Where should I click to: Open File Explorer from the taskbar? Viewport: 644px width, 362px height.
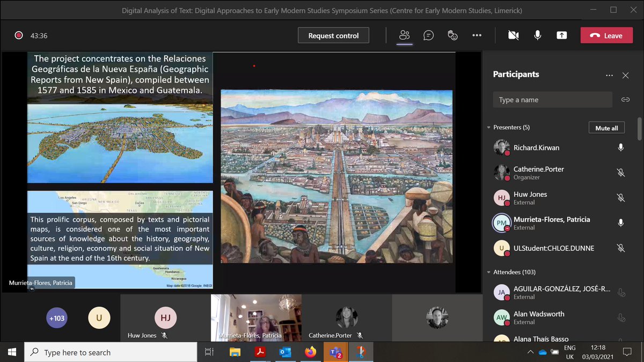235,352
